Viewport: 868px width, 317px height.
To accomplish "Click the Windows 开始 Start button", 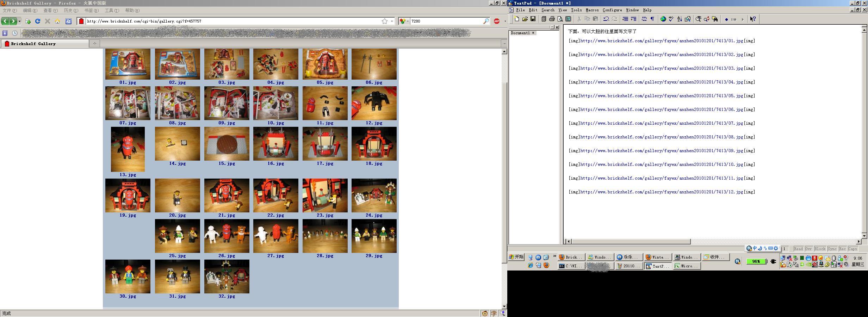I will [516, 257].
